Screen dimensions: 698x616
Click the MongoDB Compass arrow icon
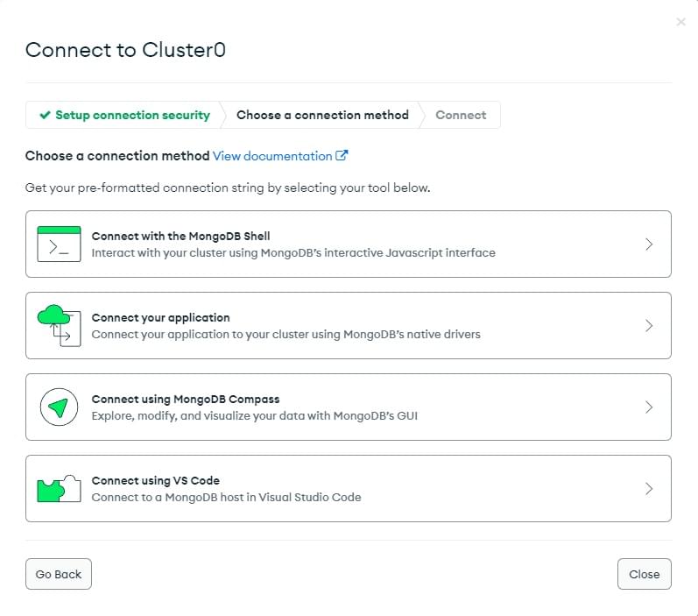(59, 407)
